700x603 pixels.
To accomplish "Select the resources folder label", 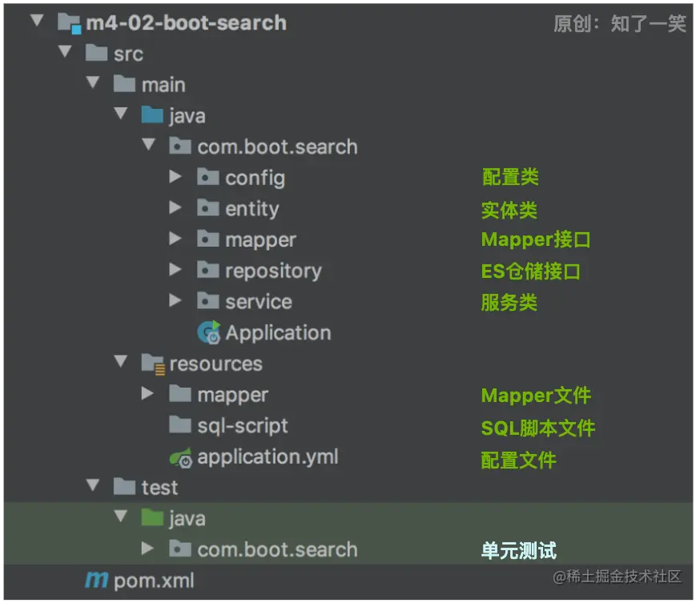I will 216,364.
